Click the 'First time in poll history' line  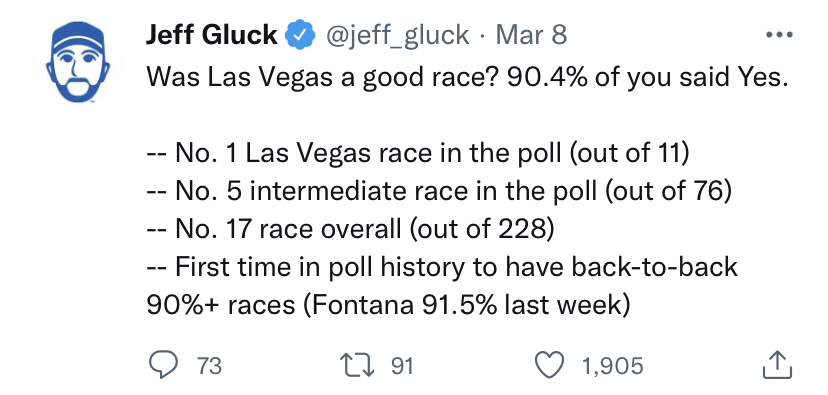point(441,268)
